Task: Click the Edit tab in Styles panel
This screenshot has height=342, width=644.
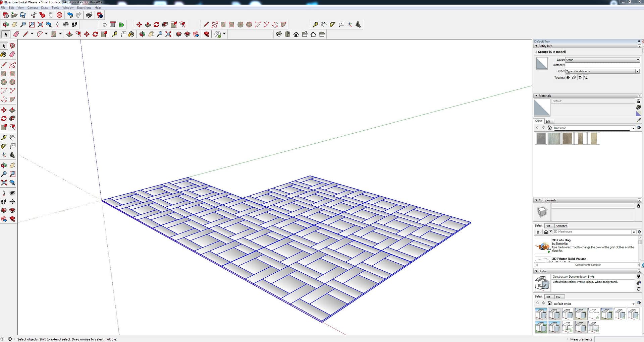Action: (x=548, y=297)
